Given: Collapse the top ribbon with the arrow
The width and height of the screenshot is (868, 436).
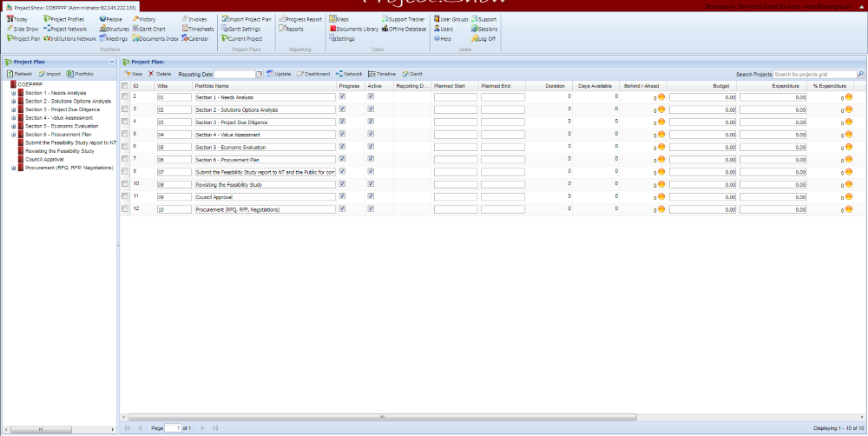Looking at the screenshot, I should [862, 6].
